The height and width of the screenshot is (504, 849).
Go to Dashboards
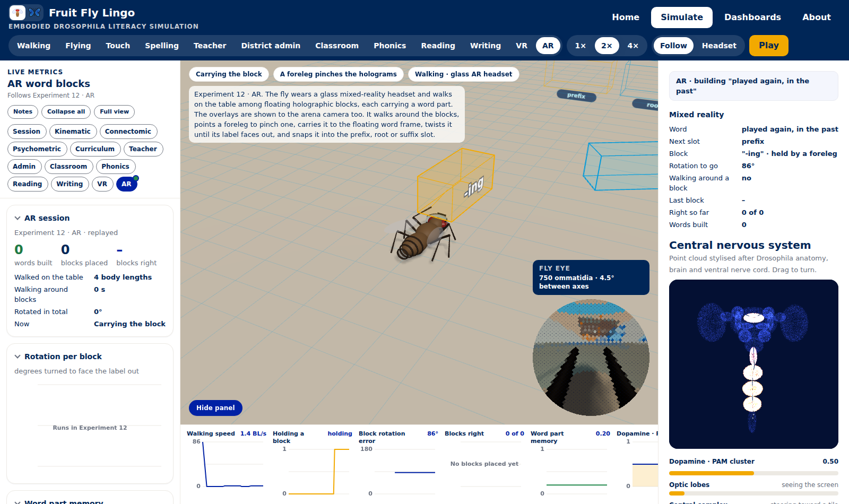point(752,17)
